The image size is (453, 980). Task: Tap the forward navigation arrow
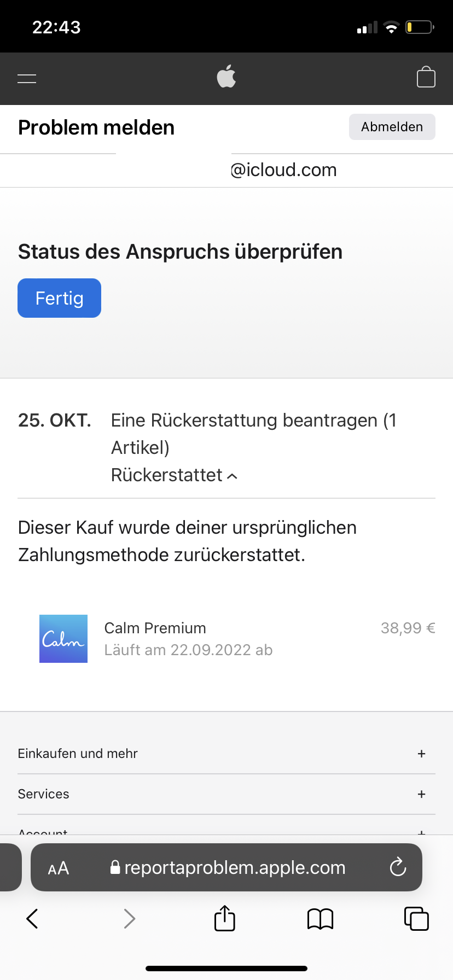[129, 919]
